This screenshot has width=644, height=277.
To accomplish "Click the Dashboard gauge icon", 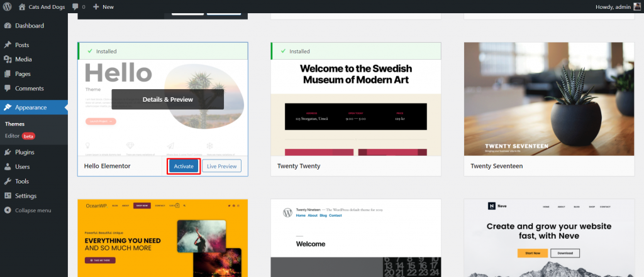I will 8,26.
